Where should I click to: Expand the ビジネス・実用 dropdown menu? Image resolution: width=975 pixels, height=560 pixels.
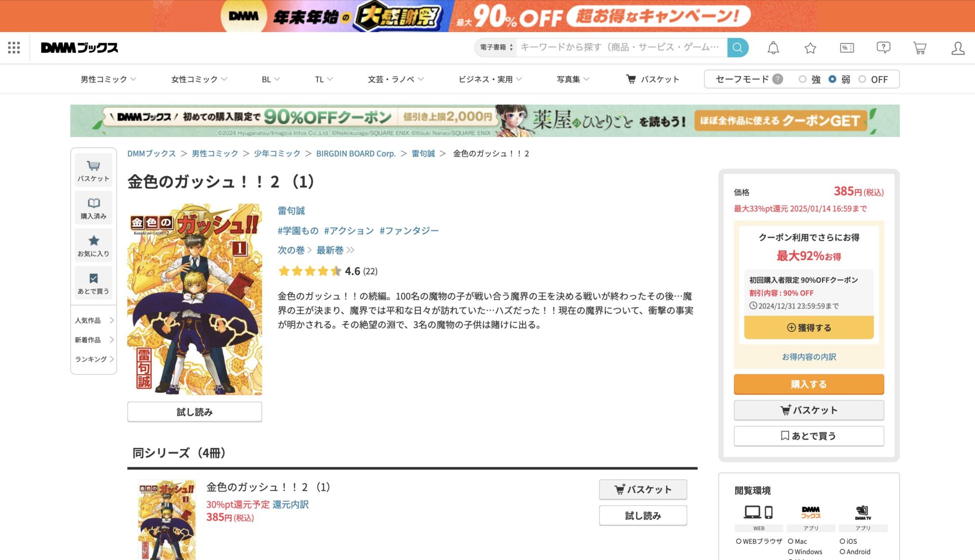pos(490,79)
